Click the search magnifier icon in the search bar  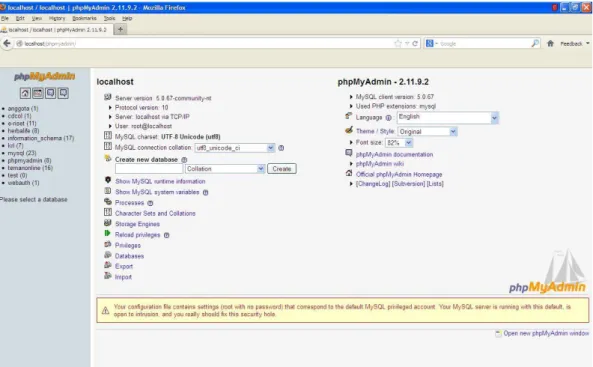pyautogui.click(x=535, y=44)
